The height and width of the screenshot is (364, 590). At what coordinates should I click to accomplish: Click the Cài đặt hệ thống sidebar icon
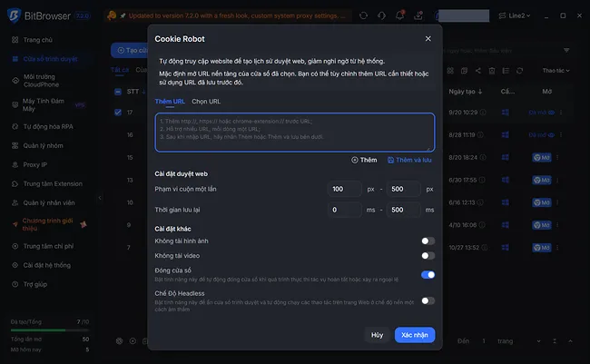click(x=15, y=265)
